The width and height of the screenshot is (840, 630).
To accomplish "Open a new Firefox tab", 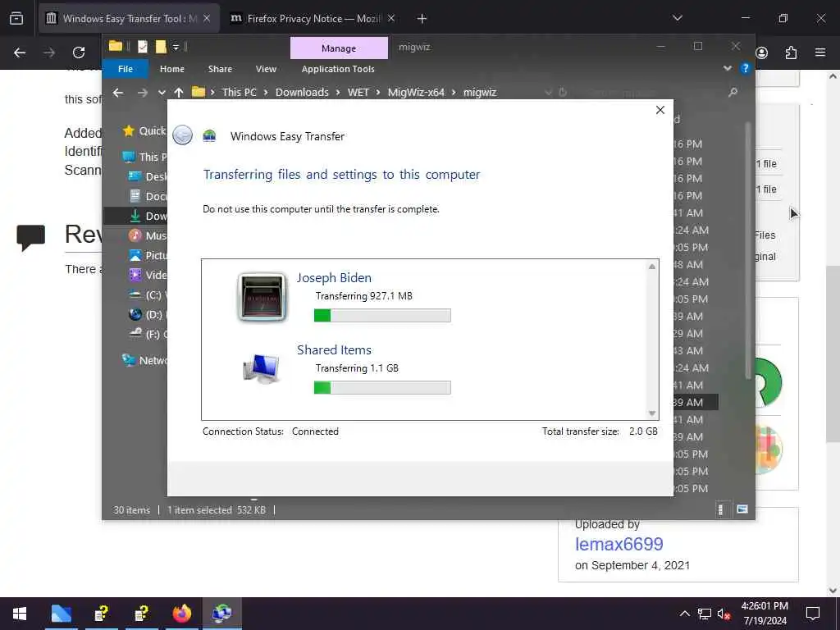I will tap(422, 19).
